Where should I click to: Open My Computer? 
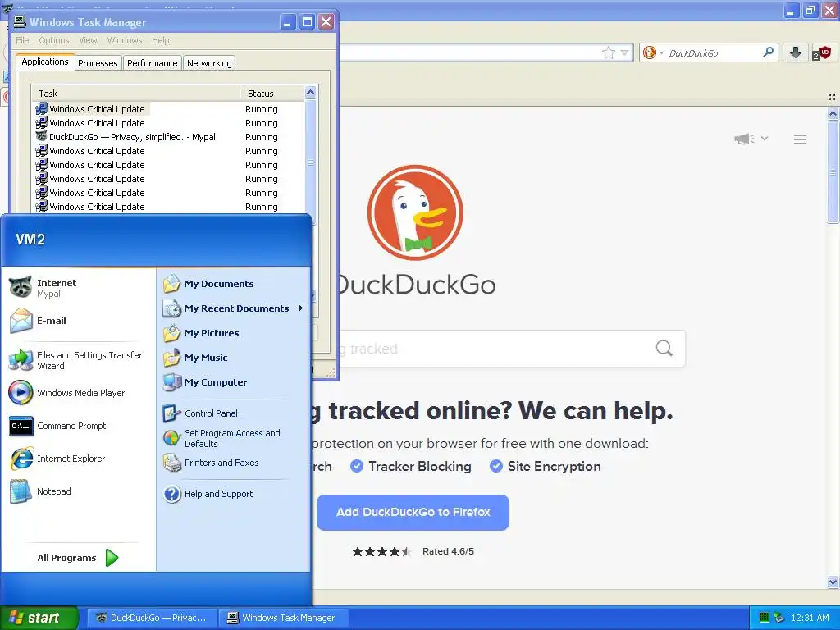pos(205,382)
